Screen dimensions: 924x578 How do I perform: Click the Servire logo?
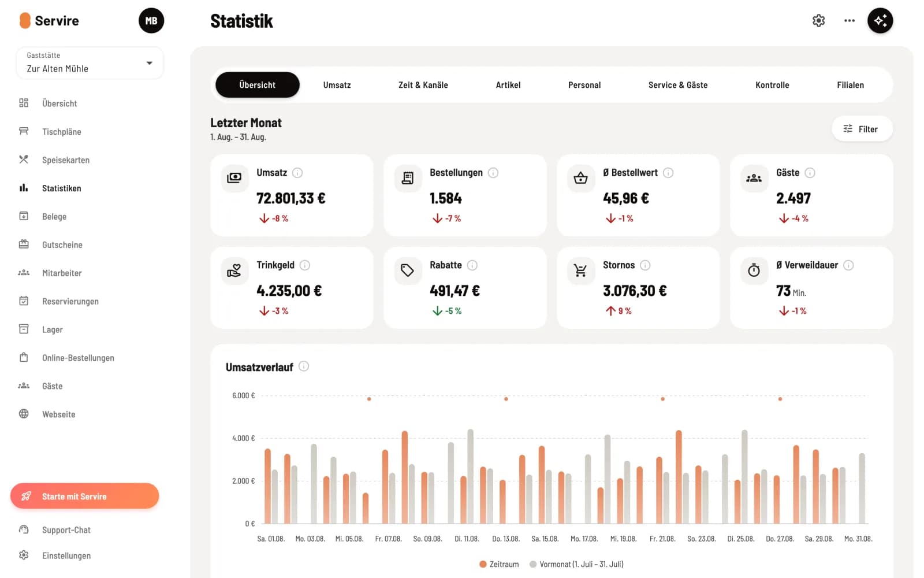click(x=49, y=21)
